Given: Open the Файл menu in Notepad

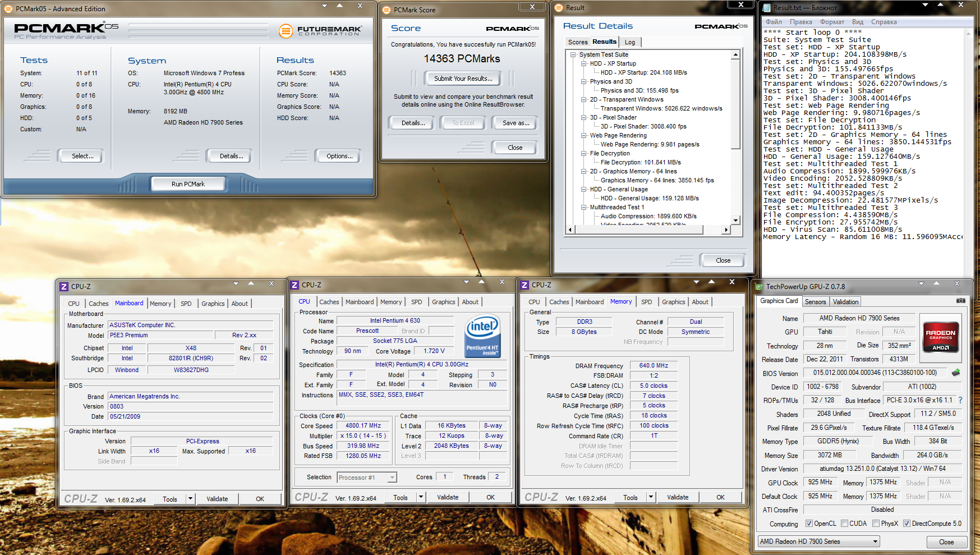Looking at the screenshot, I should click(x=774, y=22).
